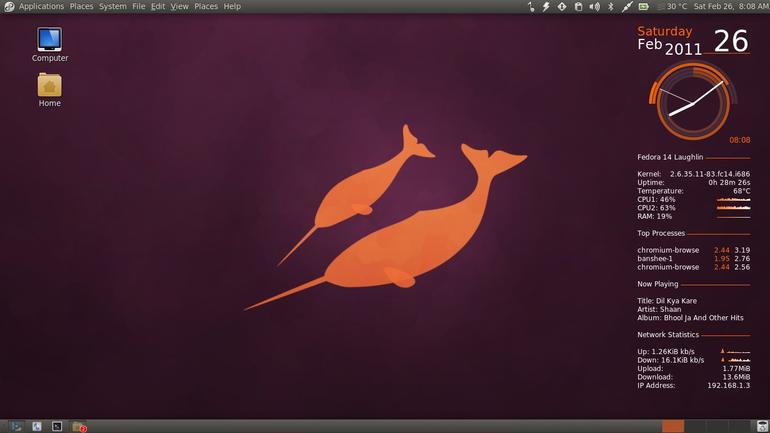Open the Applications menu
This screenshot has width=770, height=433.
click(41, 6)
